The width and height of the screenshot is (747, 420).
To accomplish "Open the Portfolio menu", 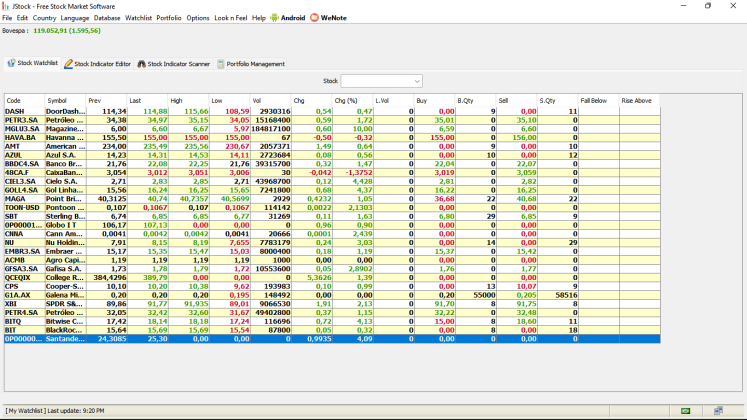I will point(169,18).
